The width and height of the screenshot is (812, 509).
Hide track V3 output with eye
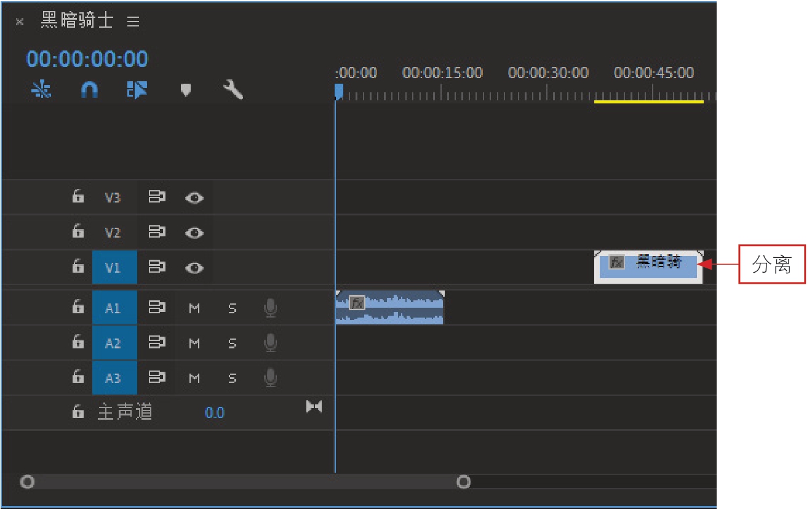click(x=194, y=198)
